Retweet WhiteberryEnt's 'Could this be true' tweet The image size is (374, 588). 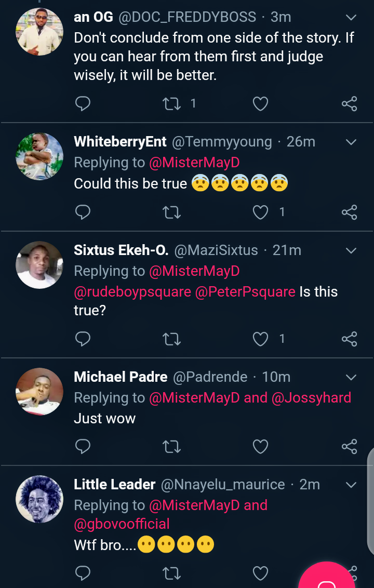(171, 212)
